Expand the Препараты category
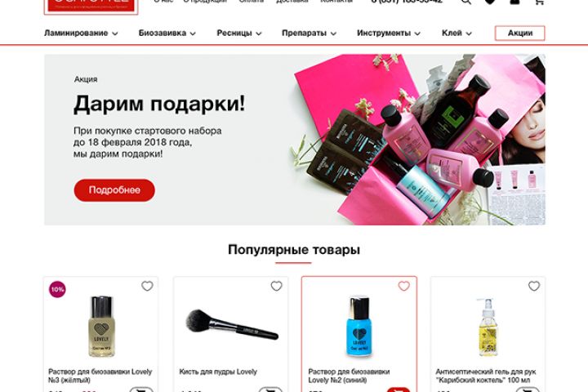Viewport: 588px width, 392px height. 309,33
